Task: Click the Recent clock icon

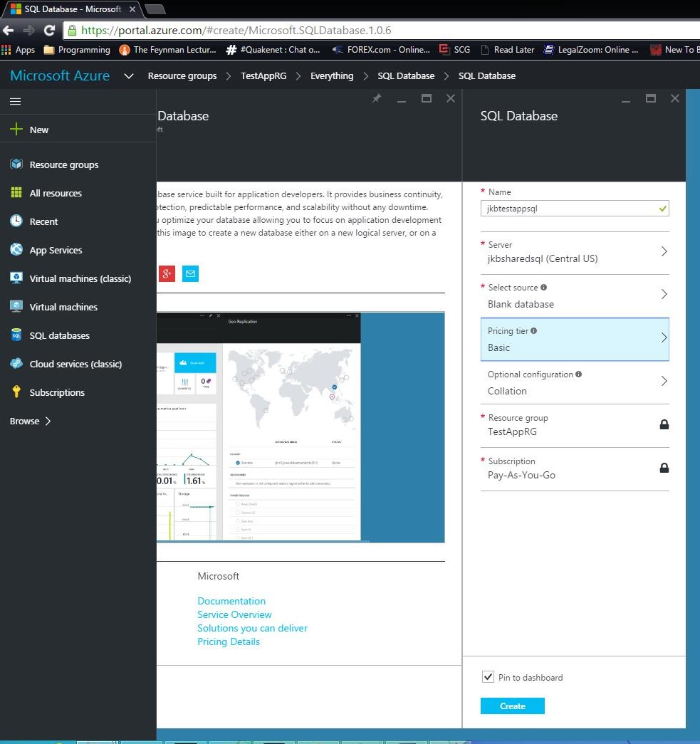Action: (x=16, y=221)
